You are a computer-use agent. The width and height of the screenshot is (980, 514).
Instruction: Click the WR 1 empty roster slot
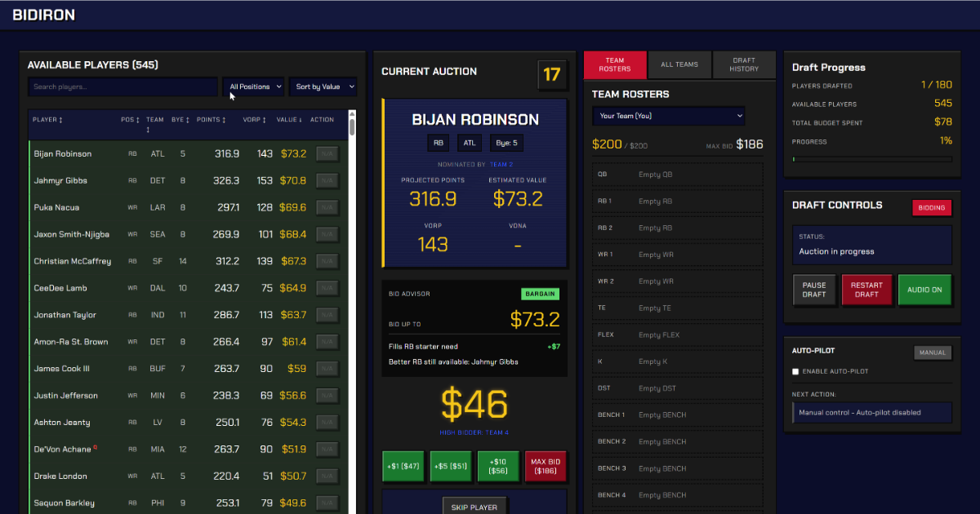click(677, 255)
